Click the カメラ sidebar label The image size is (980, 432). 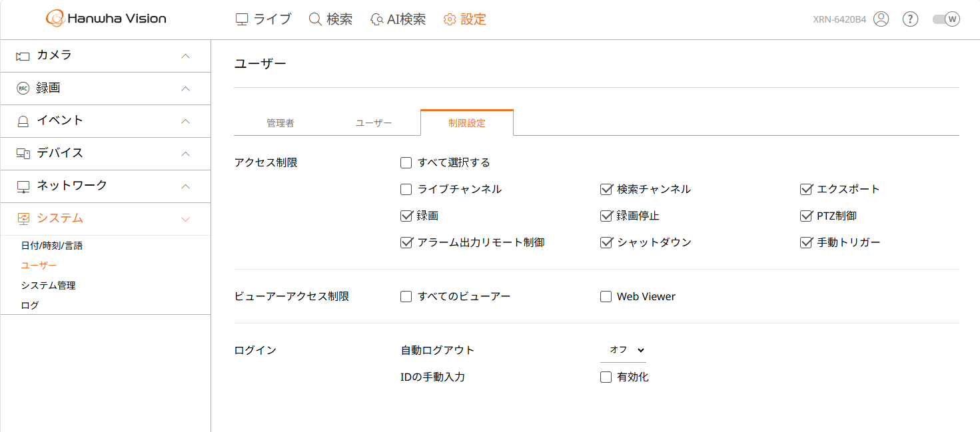(54, 55)
